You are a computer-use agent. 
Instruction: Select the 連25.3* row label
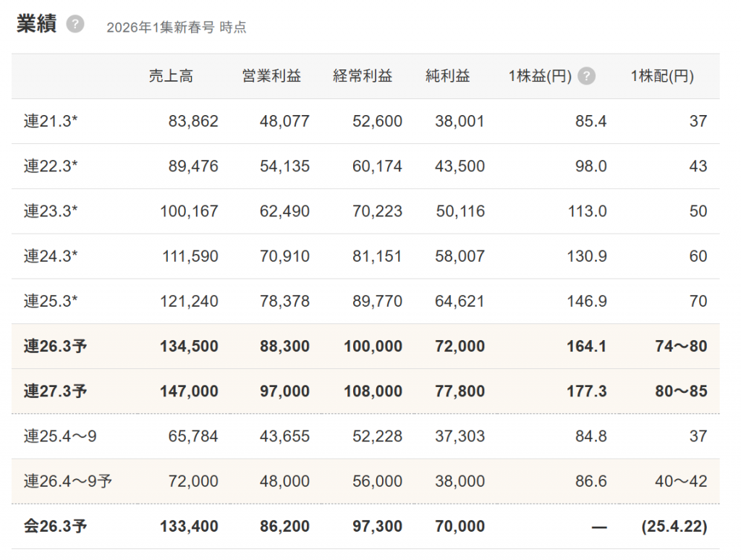51,301
